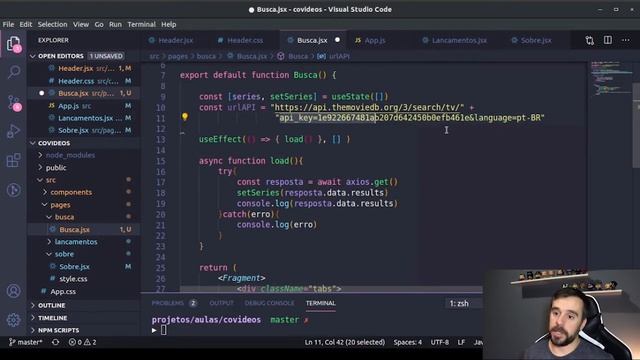Open the View menu
The width and height of the screenshot is (640, 360).
click(x=81, y=24)
